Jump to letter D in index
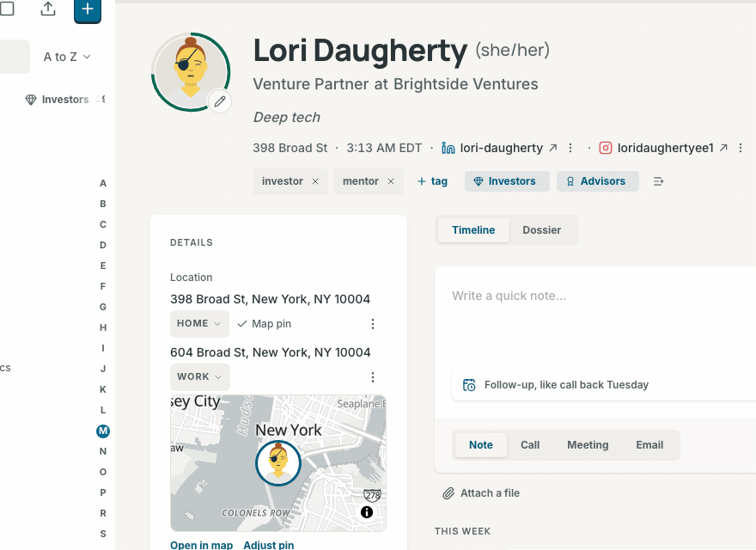Image resolution: width=756 pixels, height=550 pixels. click(x=103, y=245)
